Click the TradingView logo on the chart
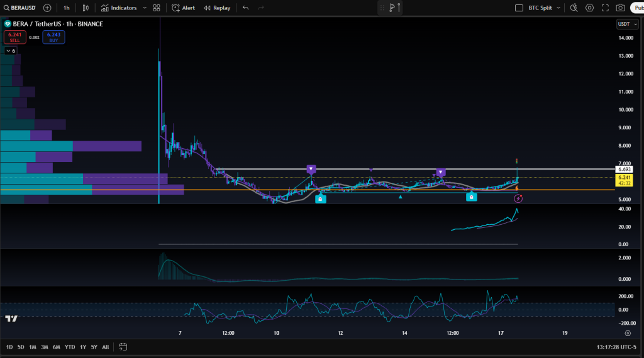Viewport: 644px width, 358px height. pos(11,318)
